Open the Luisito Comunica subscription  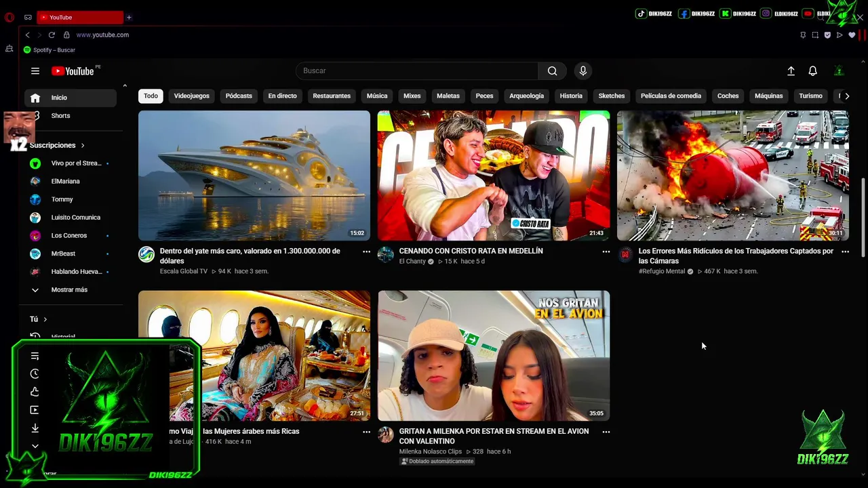tap(71, 218)
